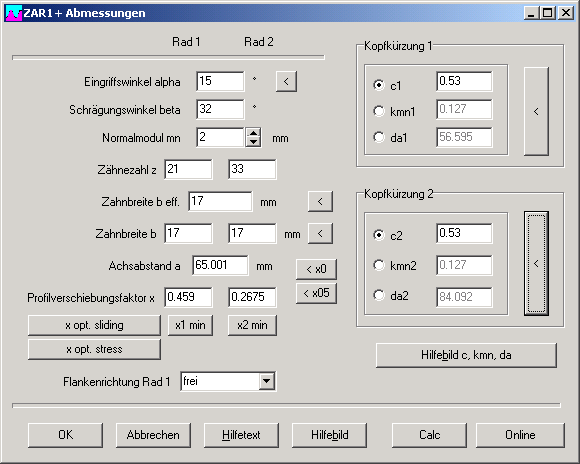Select the da1 radio button
This screenshot has height=464, width=580.
(x=379, y=137)
